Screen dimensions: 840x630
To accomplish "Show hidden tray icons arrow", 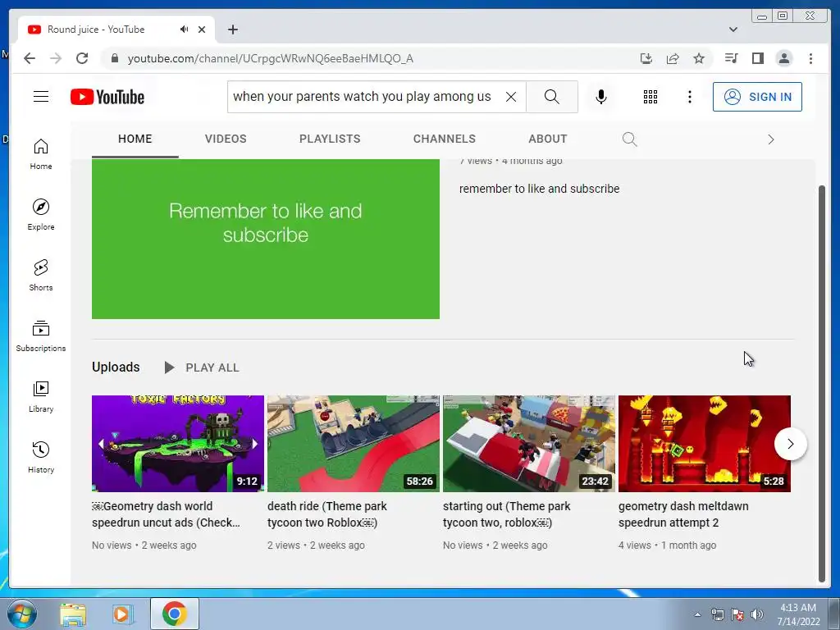I will click(x=697, y=614).
